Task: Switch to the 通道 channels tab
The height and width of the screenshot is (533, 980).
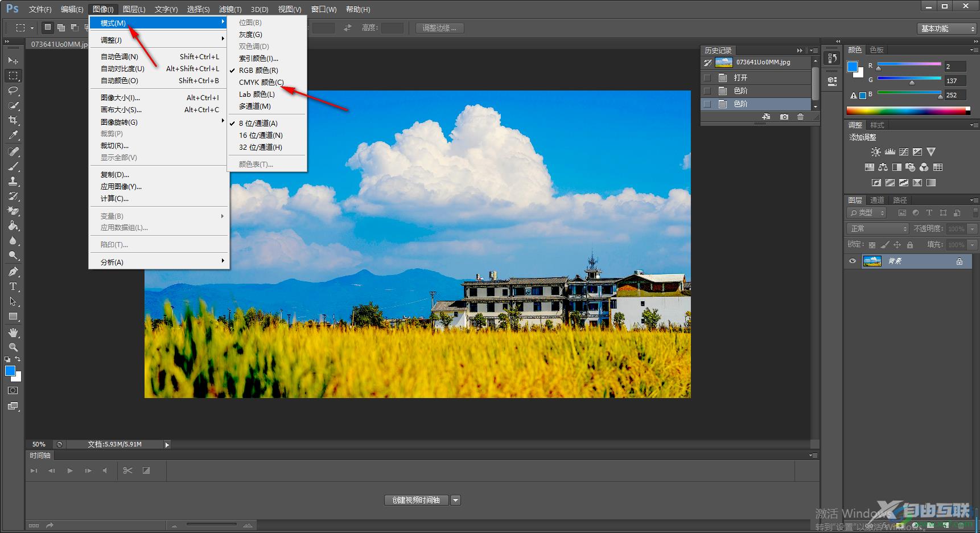Action: [877, 200]
